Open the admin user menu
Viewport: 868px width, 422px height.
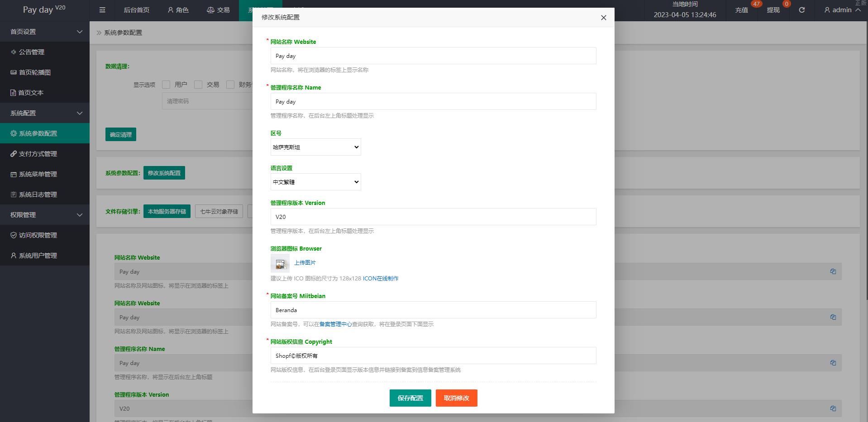pyautogui.click(x=842, y=10)
